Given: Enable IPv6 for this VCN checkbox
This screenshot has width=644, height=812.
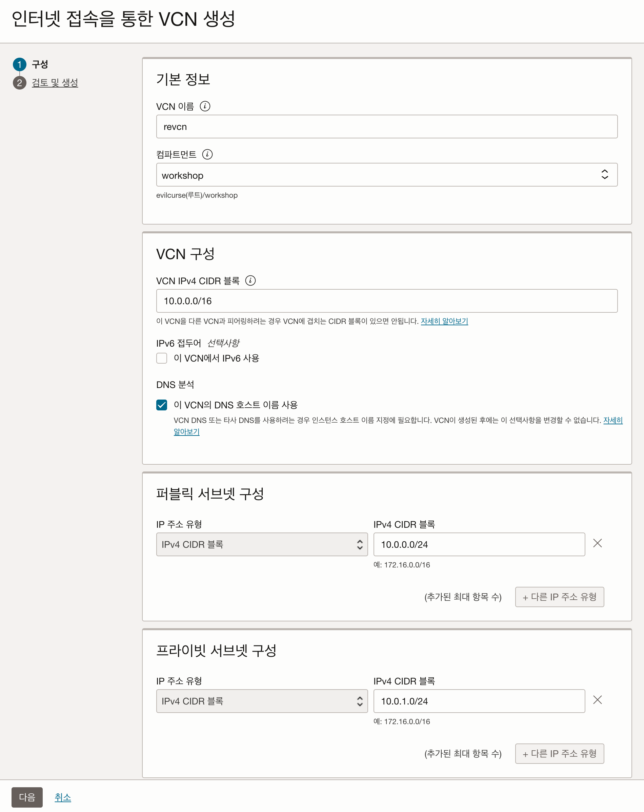Looking at the screenshot, I should point(162,358).
